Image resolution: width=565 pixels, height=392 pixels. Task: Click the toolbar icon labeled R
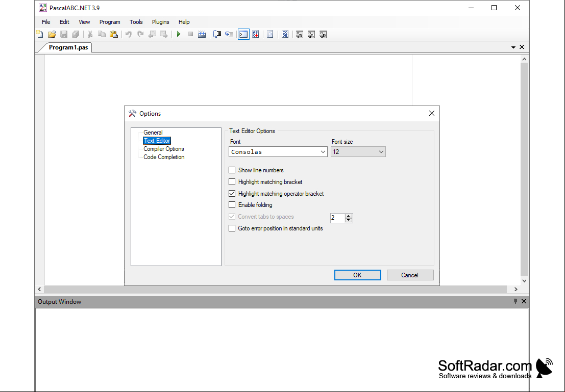click(x=323, y=35)
